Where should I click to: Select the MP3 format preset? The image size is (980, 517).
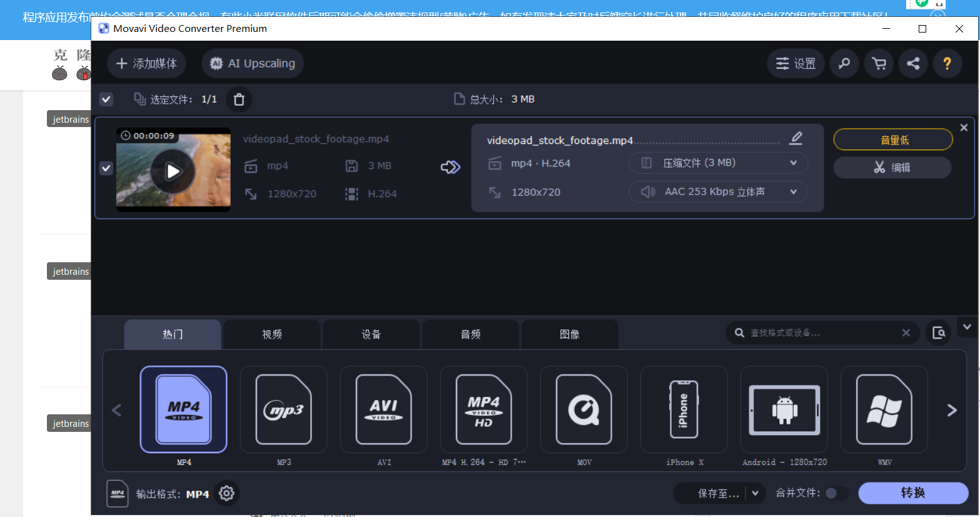(283, 409)
